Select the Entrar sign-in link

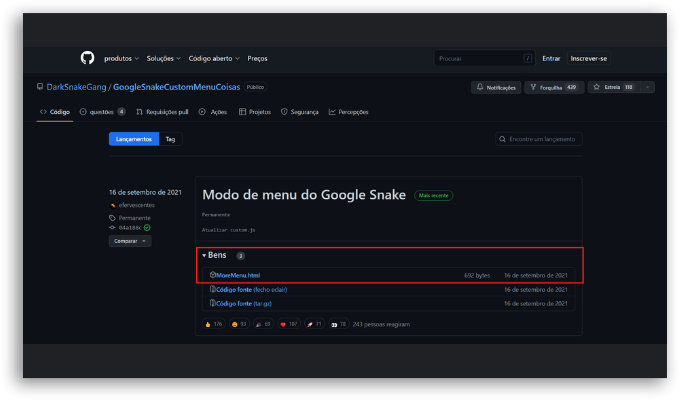click(551, 58)
